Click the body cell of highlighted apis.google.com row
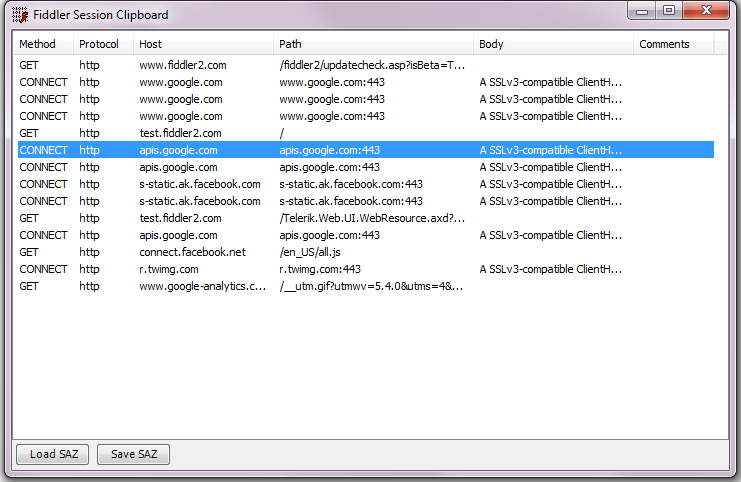The width and height of the screenshot is (741, 482). [551, 150]
